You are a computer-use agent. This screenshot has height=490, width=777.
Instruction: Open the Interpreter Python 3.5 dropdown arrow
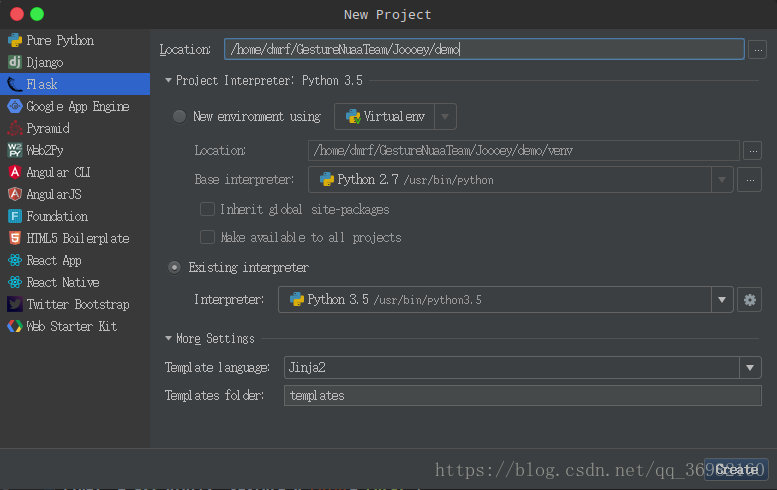[x=722, y=300]
